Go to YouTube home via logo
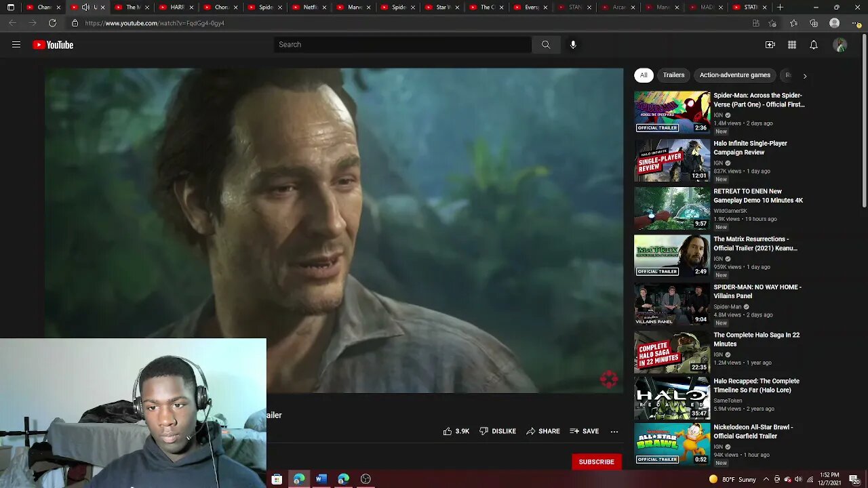Screen dimensions: 868x488 [x=53, y=45]
